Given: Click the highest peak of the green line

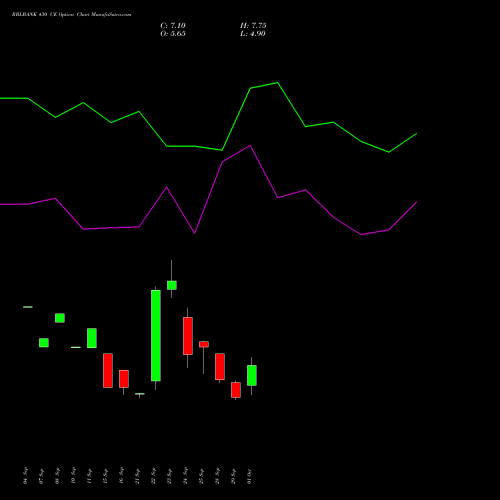Looking at the screenshot, I should click(x=278, y=83).
